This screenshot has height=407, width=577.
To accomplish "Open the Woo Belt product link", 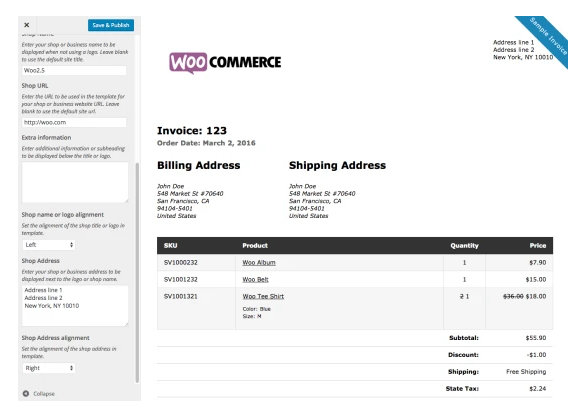I will click(255, 280).
